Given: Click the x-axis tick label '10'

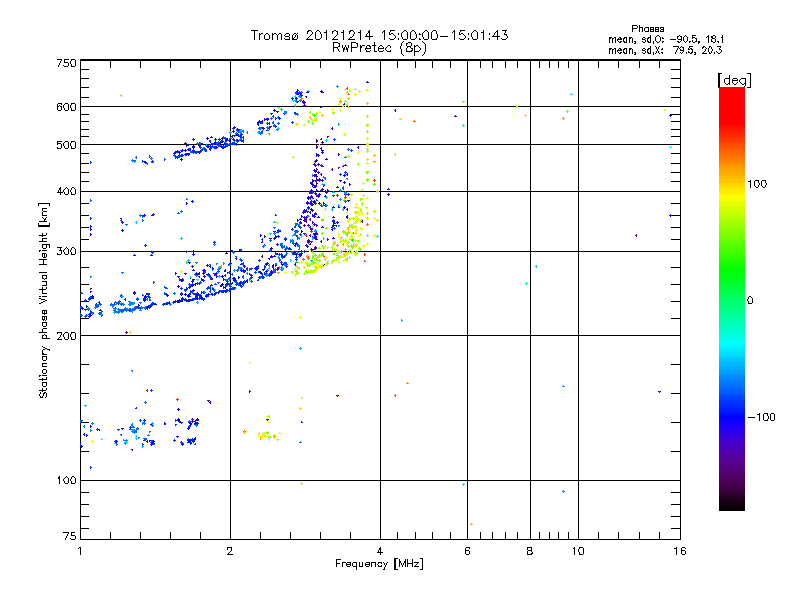Looking at the screenshot, I should (x=578, y=551).
